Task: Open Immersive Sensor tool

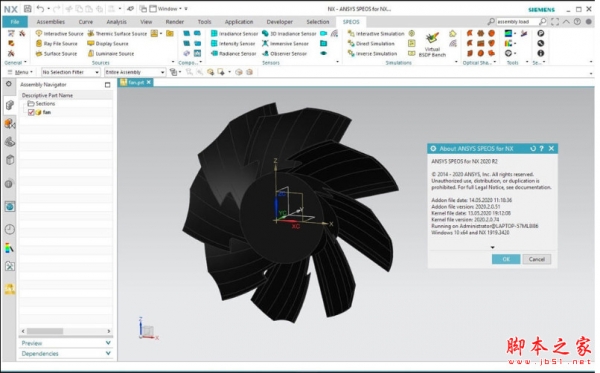Action: pyautogui.click(x=285, y=44)
